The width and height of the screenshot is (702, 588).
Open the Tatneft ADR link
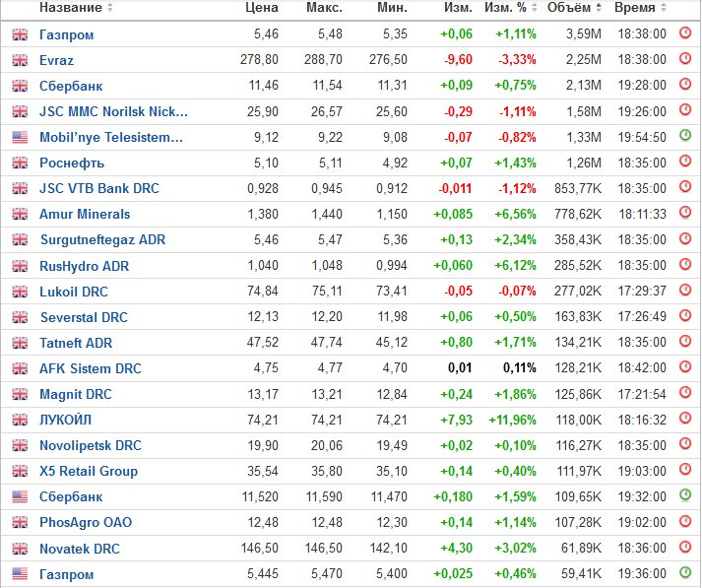pos(76,343)
